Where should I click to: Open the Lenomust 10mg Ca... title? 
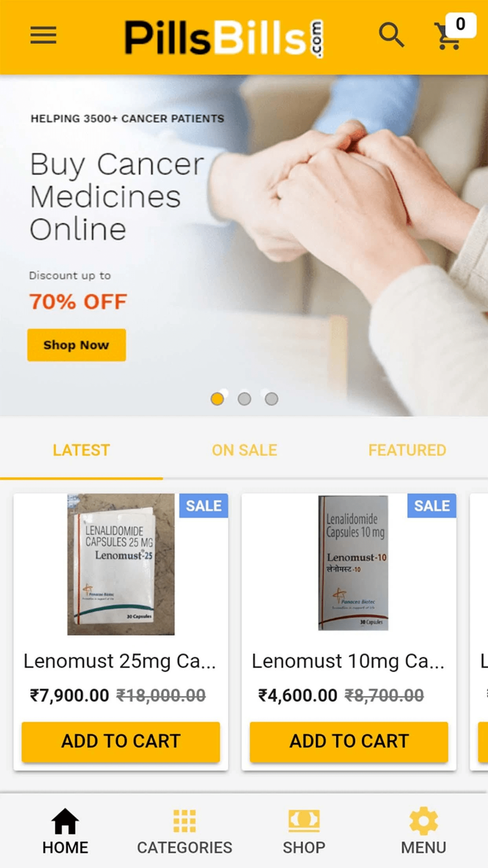coord(348,661)
